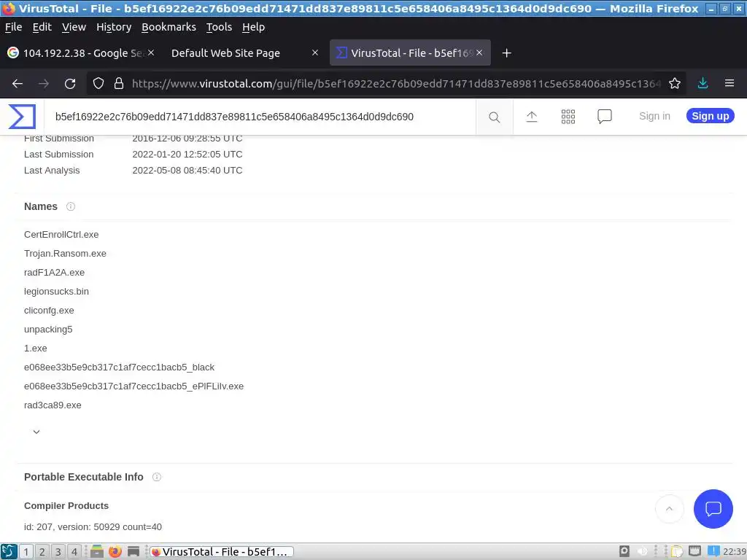Click the VirusTotal hash search field
Viewport: 747px width, 560px height.
pos(260,117)
